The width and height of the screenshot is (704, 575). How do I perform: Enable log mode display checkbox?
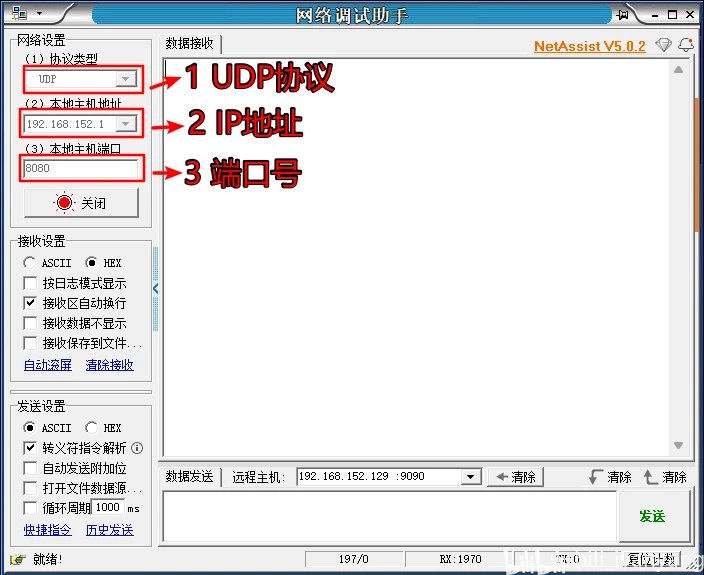tap(30, 283)
